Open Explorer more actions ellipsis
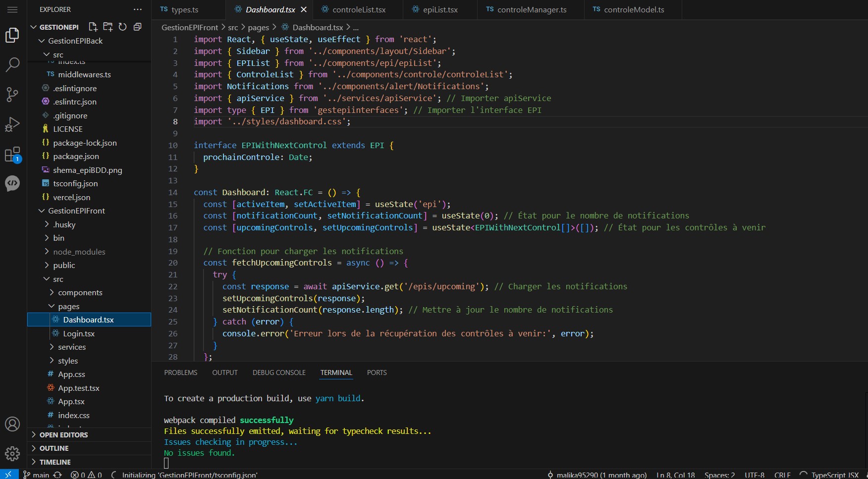This screenshot has height=479, width=868. (x=138, y=9)
